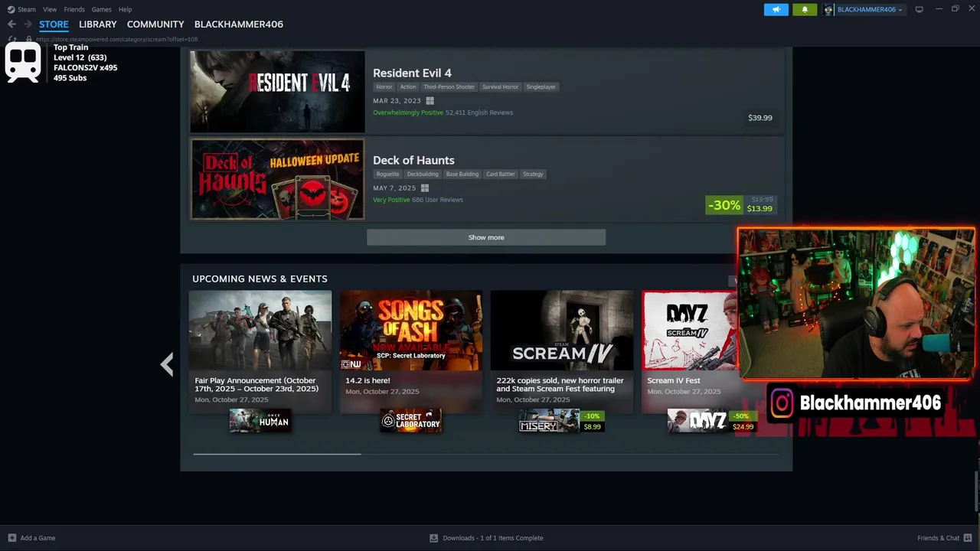Select the Roguelite tag on Deck of Haunts
Viewport: 980px width, 551px height.
point(388,174)
